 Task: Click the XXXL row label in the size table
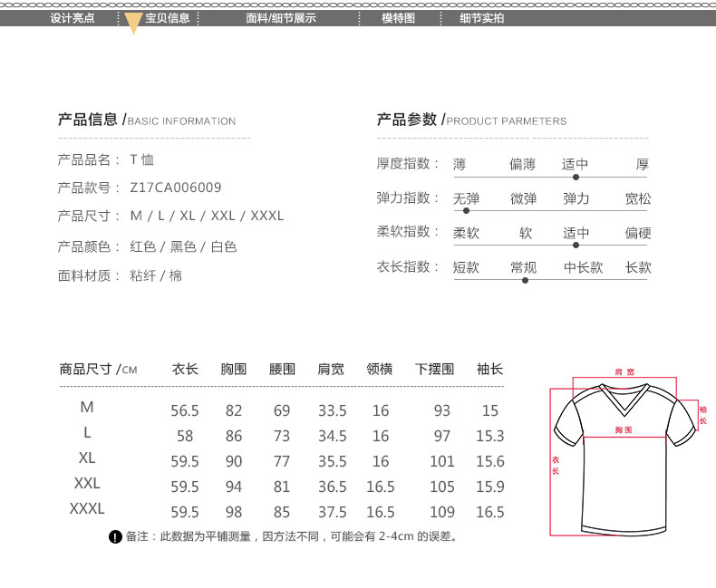pyautogui.click(x=87, y=508)
